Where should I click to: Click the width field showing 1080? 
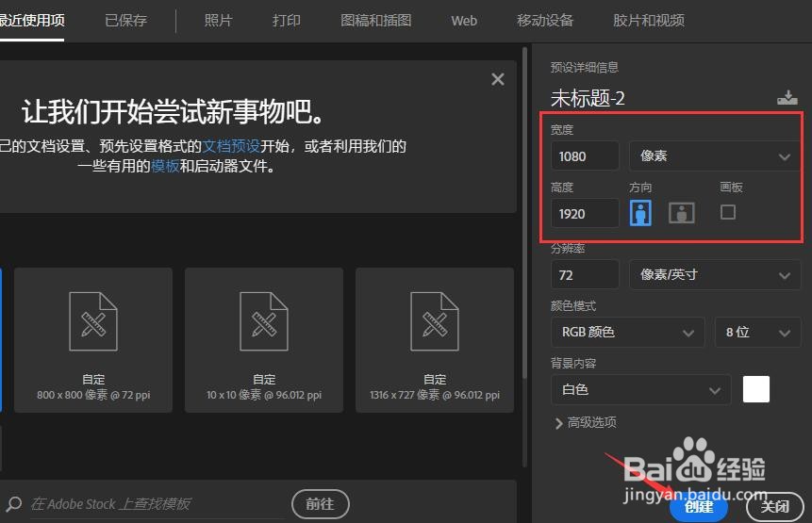point(585,155)
